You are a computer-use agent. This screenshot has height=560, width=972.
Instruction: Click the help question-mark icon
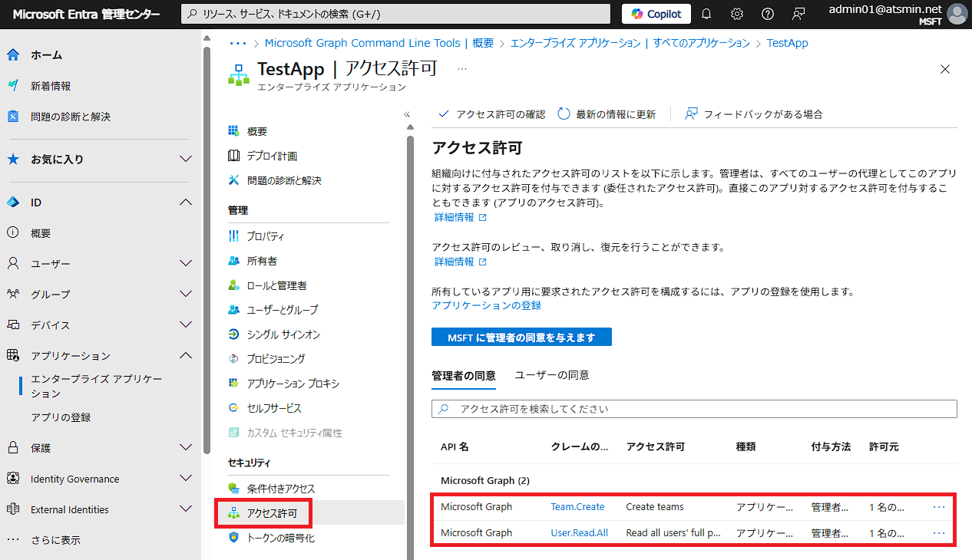point(767,13)
